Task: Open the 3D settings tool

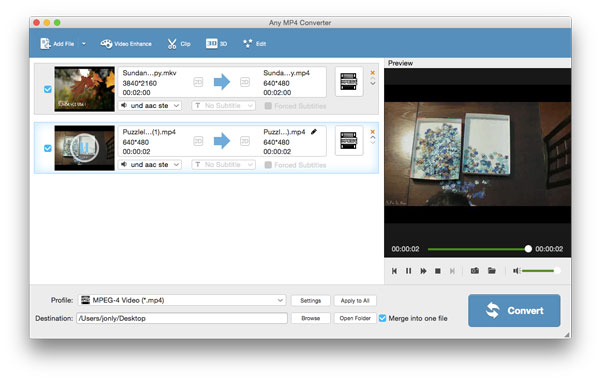Action: (x=217, y=44)
